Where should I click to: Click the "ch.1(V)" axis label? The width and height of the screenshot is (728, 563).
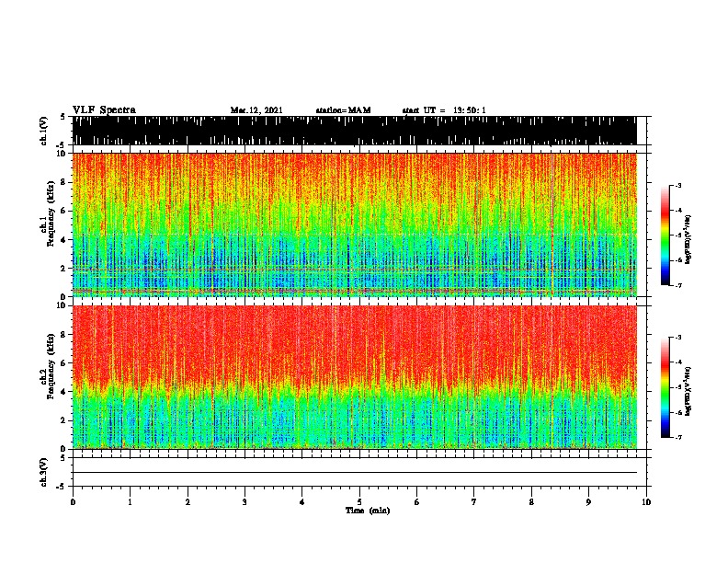coord(44,131)
